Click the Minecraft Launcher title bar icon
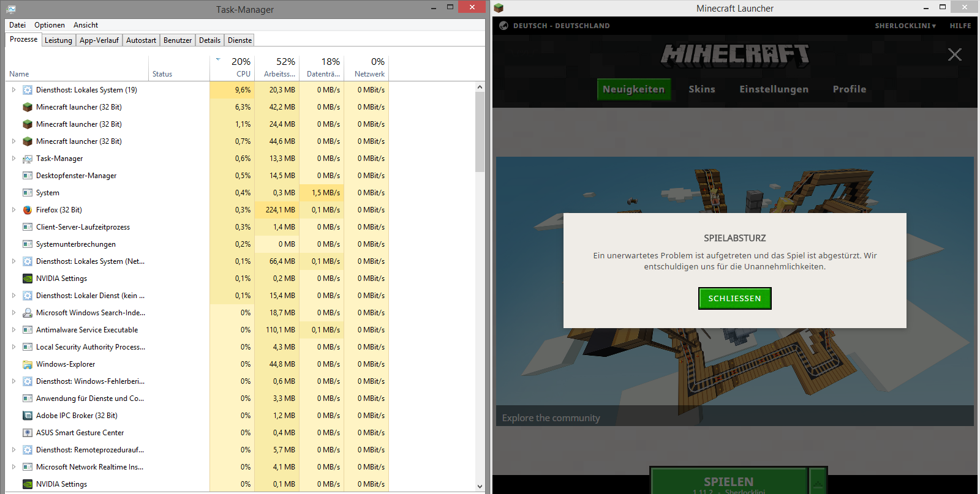This screenshot has width=980, height=494. point(499,8)
